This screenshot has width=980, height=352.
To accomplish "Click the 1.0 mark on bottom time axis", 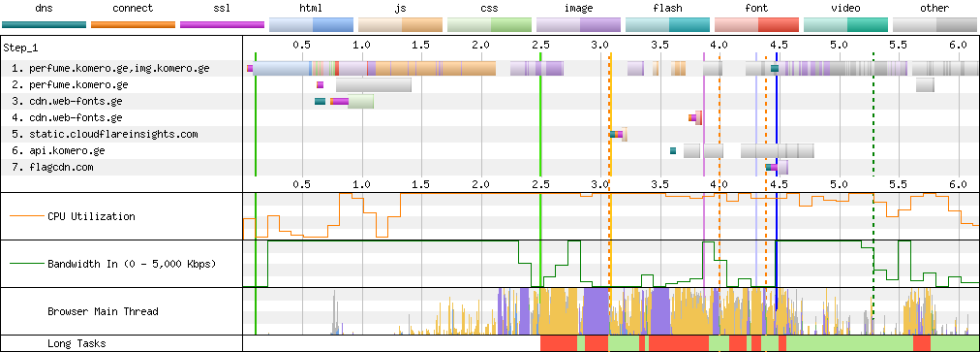I will click(362, 185).
